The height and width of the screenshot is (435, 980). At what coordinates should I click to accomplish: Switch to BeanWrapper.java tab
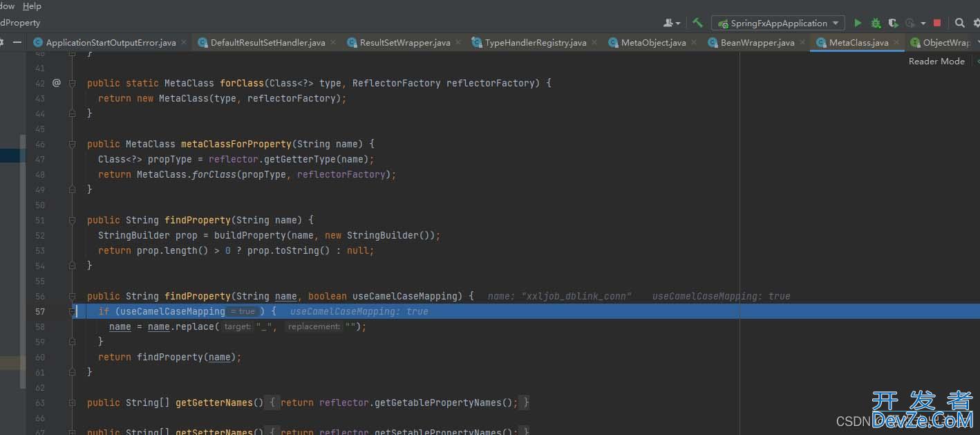coord(757,42)
